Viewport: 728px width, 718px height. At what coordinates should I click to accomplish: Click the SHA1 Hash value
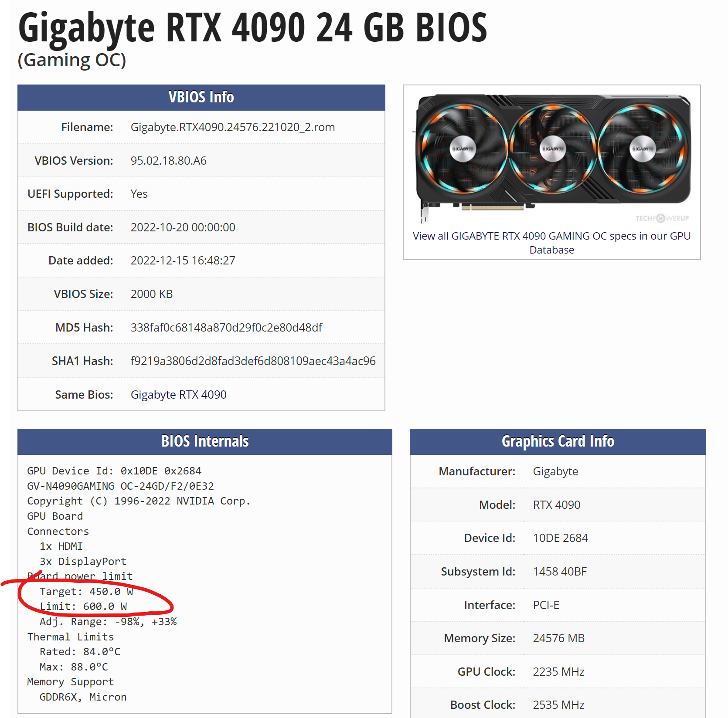point(253,361)
